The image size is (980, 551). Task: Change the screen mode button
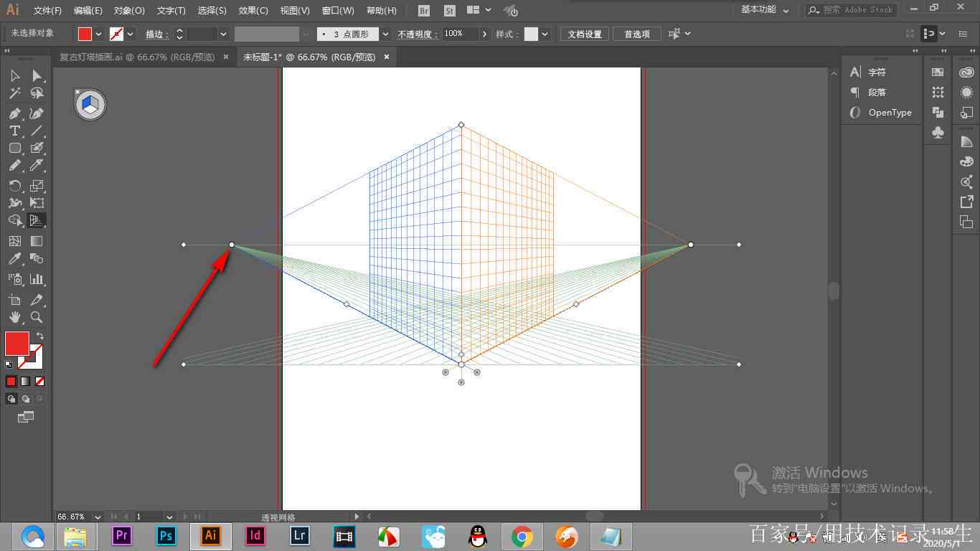click(26, 417)
